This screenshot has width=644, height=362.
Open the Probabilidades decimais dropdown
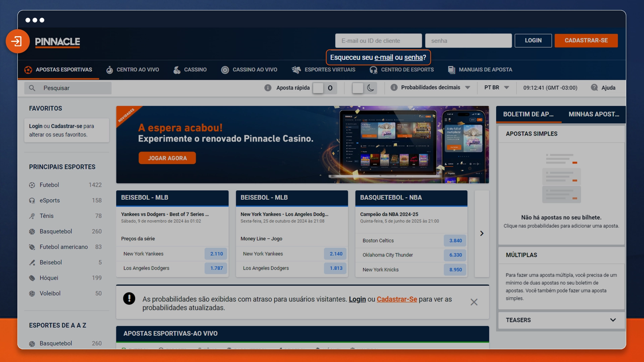click(435, 87)
